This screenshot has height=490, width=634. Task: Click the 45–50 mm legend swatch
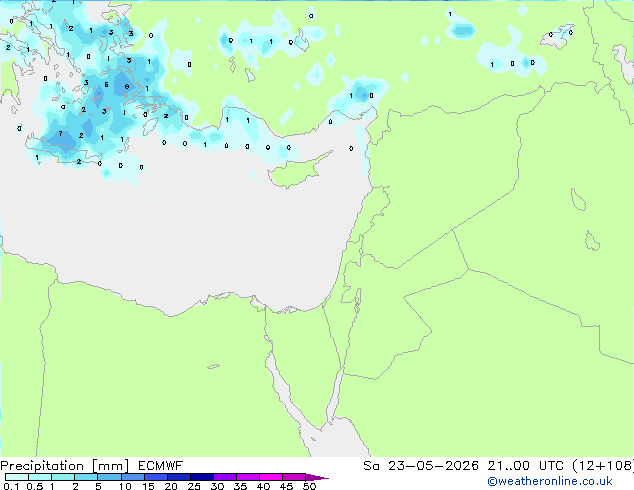point(294,477)
